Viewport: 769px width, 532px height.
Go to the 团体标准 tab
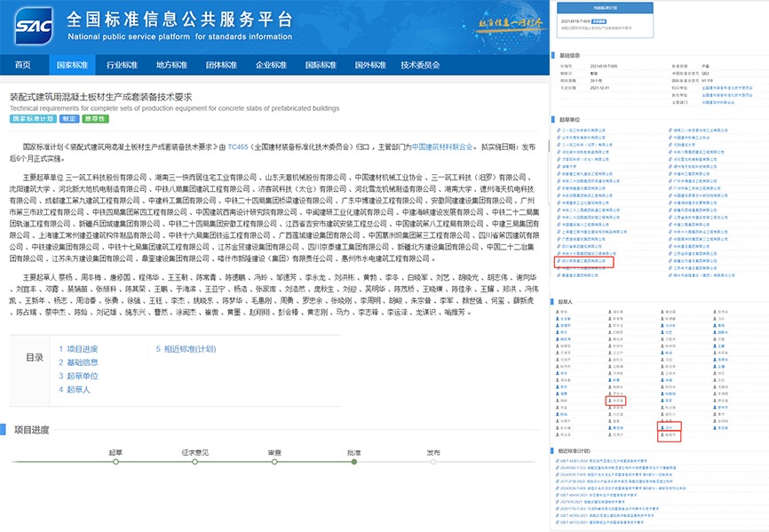tap(221, 65)
